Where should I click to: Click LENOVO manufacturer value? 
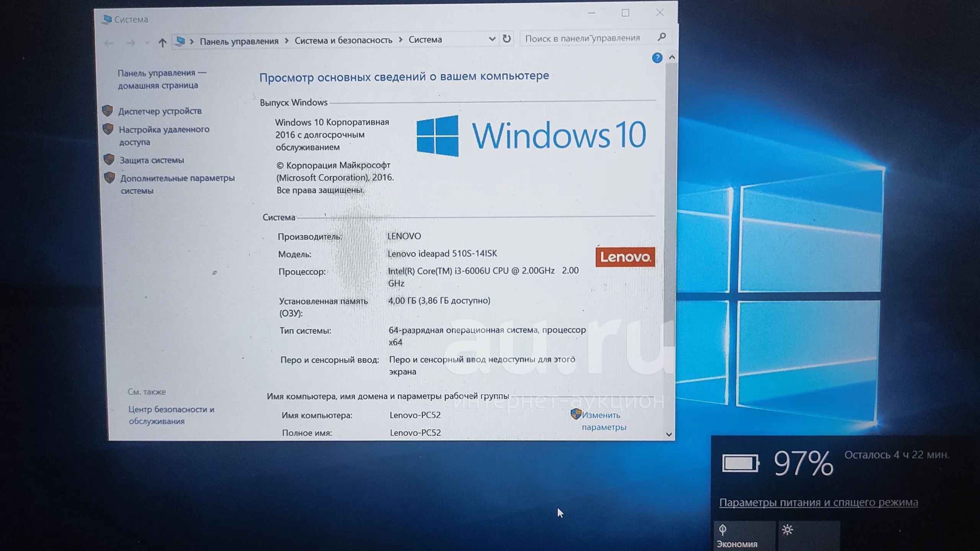click(404, 236)
